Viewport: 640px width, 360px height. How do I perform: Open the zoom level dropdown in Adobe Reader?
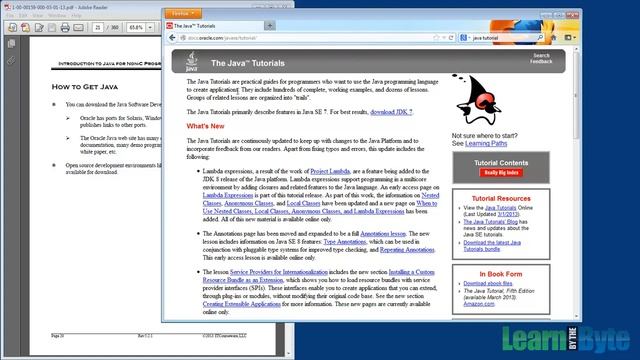(x=150, y=27)
